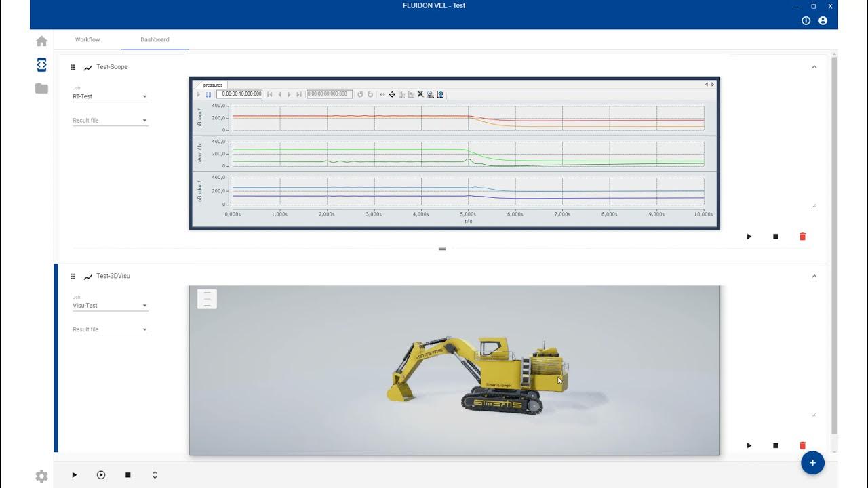Open Test-3DVisu Result file dropdown
The width and height of the screenshot is (868, 488).
(x=110, y=329)
